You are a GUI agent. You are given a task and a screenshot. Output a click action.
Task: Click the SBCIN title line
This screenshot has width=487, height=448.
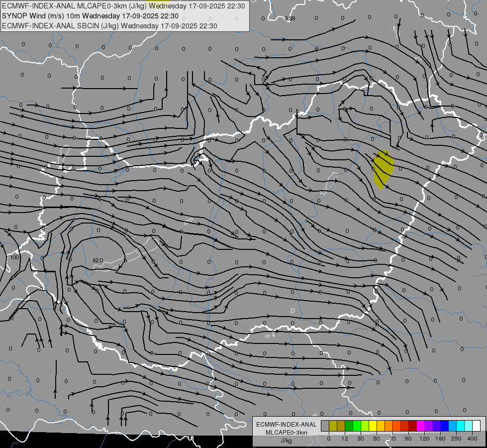[109, 26]
